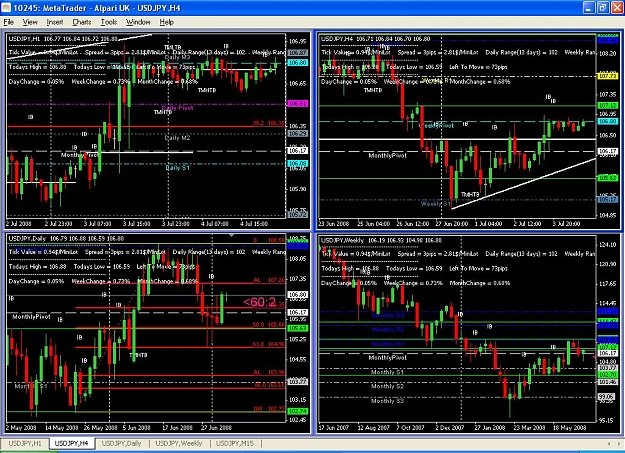The width and height of the screenshot is (625, 453).
Task: Click the '5 Jun 2008' date on Daily chart axis
Action: 136,427
